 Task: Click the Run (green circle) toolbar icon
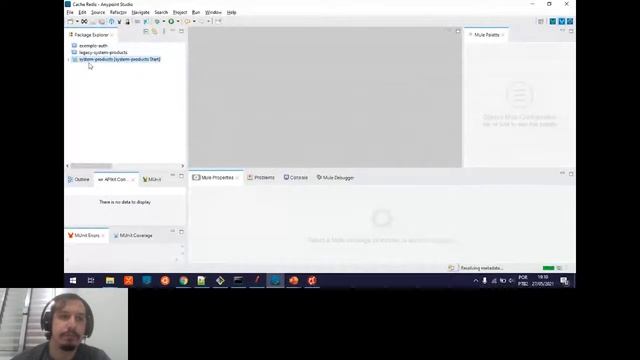171,21
